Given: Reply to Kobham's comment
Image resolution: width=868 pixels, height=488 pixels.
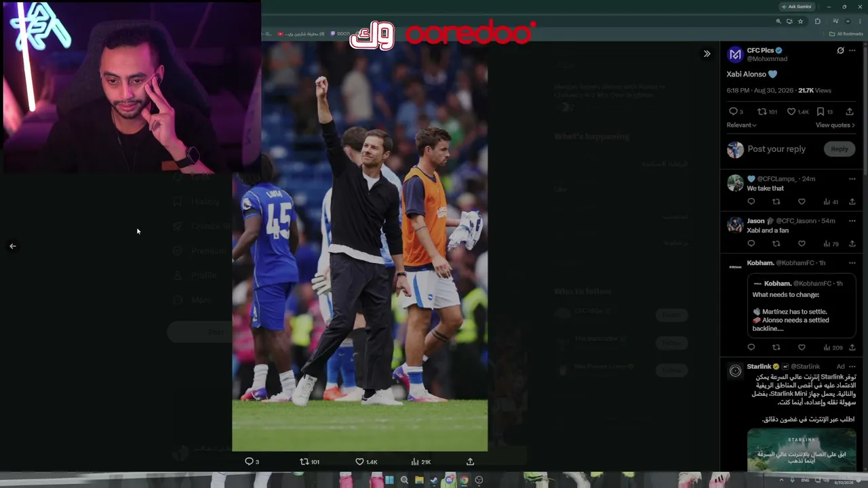Looking at the screenshot, I should [x=751, y=348].
